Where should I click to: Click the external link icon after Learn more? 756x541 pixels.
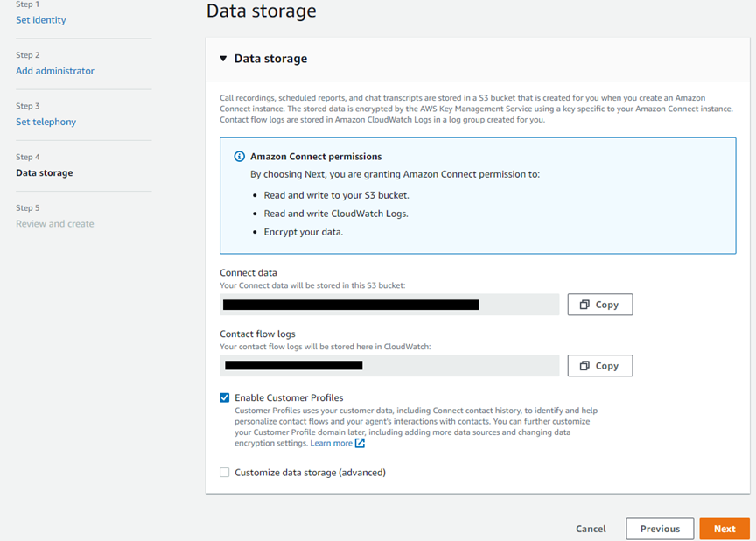point(360,443)
